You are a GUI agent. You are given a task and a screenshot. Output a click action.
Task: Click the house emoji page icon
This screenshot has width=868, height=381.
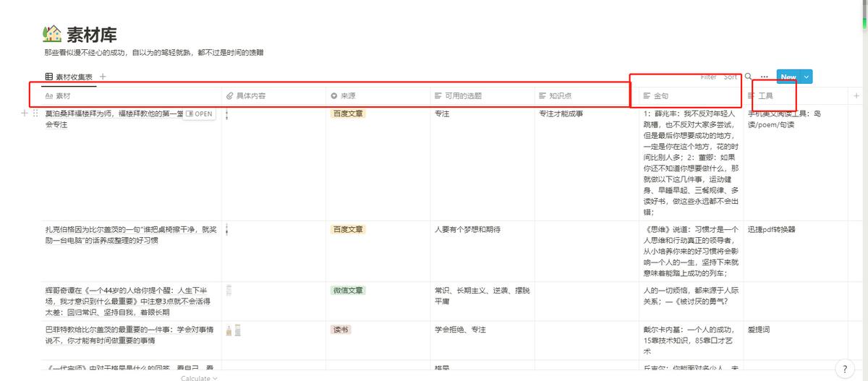point(52,34)
